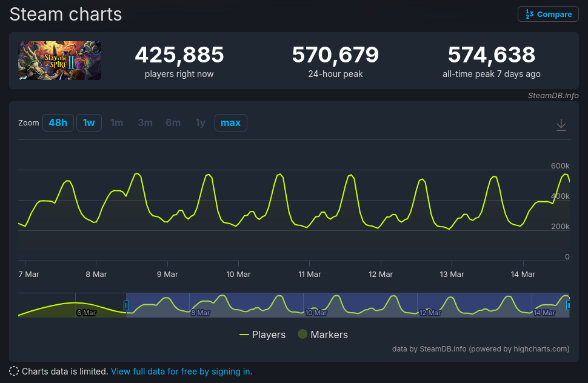Toggle the Players series in legend
This screenshot has width=588, height=383.
[262, 335]
